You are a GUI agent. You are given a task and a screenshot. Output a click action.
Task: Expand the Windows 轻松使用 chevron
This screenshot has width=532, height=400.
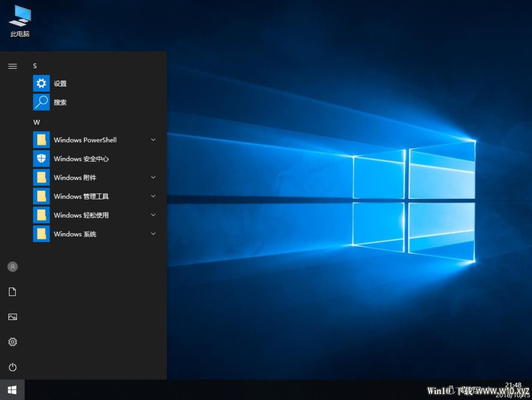click(153, 215)
